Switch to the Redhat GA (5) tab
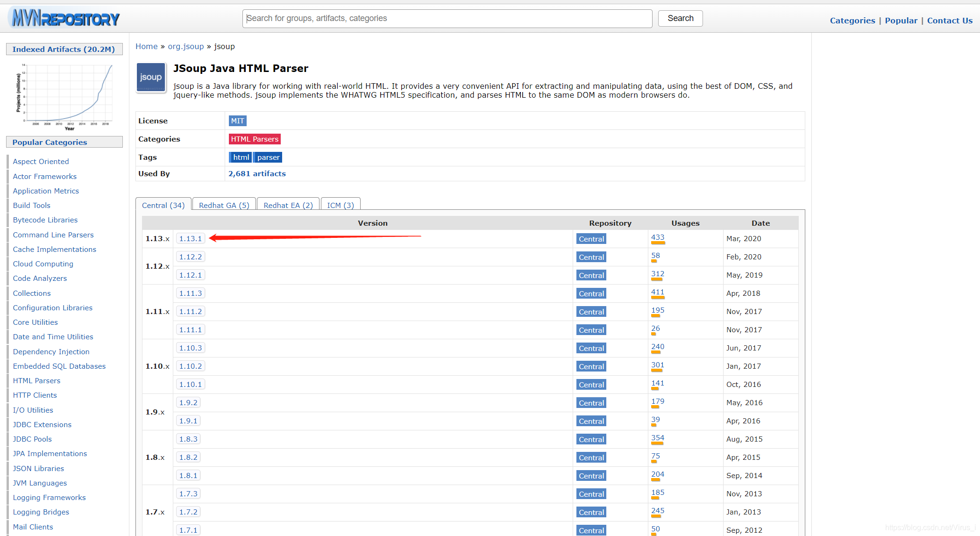Image resolution: width=980 pixels, height=536 pixels. tap(224, 205)
